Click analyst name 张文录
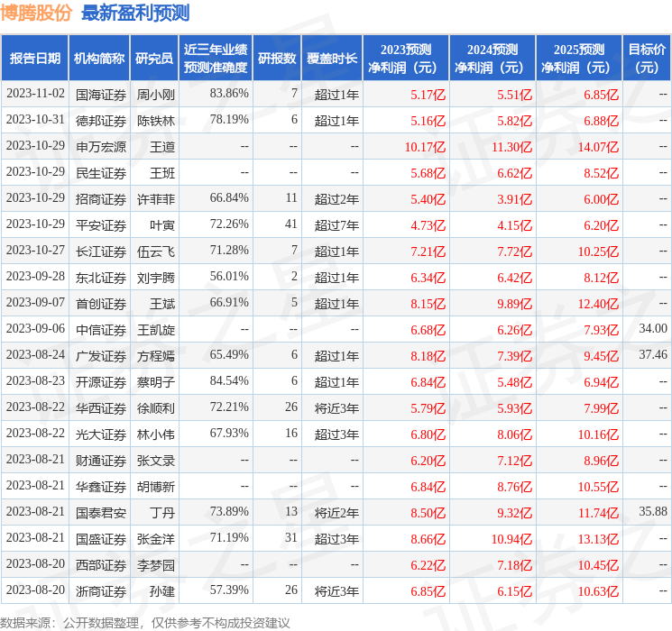 point(155,461)
